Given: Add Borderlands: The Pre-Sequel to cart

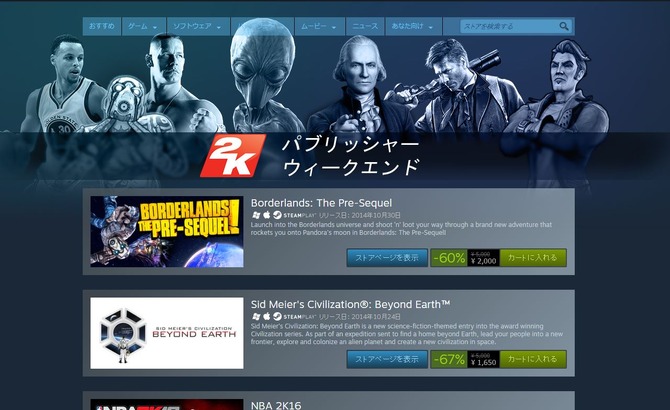Looking at the screenshot, I should point(533,258).
